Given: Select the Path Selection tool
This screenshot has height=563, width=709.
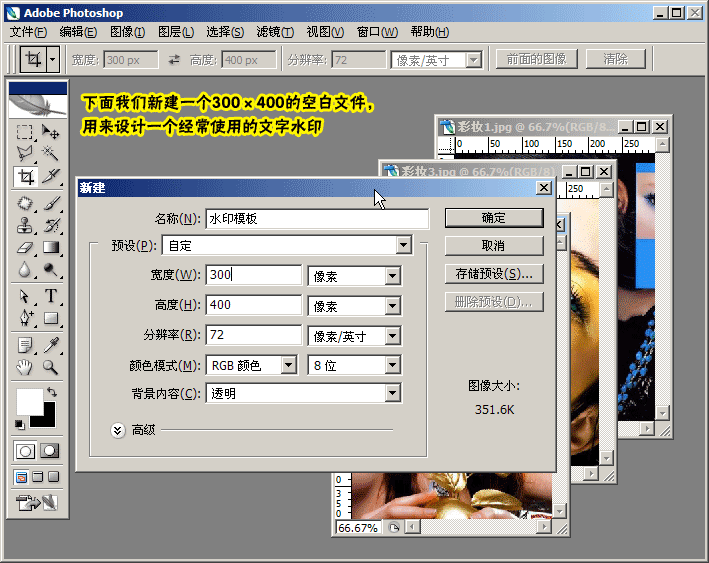Looking at the screenshot, I should (24, 296).
